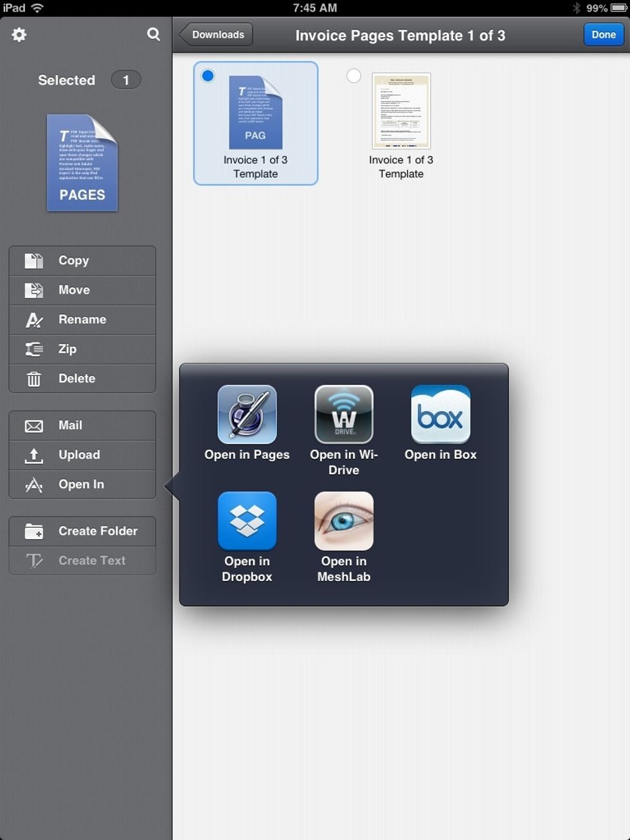
Task: Tap the Bluetooth status icon
Action: coord(577,8)
